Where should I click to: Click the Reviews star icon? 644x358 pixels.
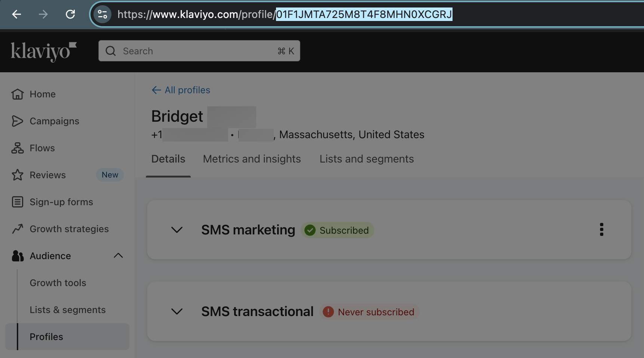tap(17, 175)
